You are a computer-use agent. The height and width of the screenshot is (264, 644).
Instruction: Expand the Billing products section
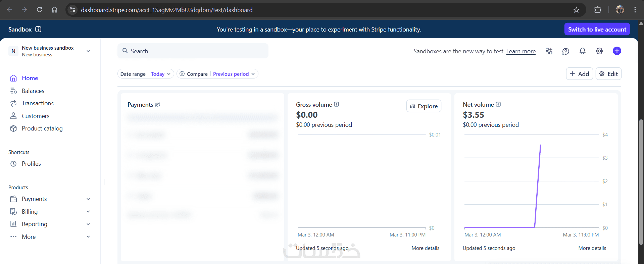tap(50, 212)
